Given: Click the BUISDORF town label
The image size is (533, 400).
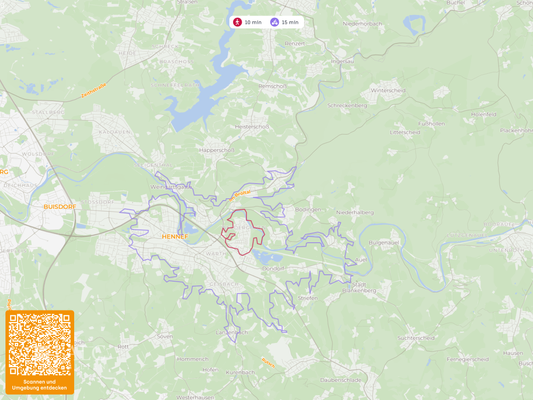Looking at the screenshot, I should click(x=60, y=207).
